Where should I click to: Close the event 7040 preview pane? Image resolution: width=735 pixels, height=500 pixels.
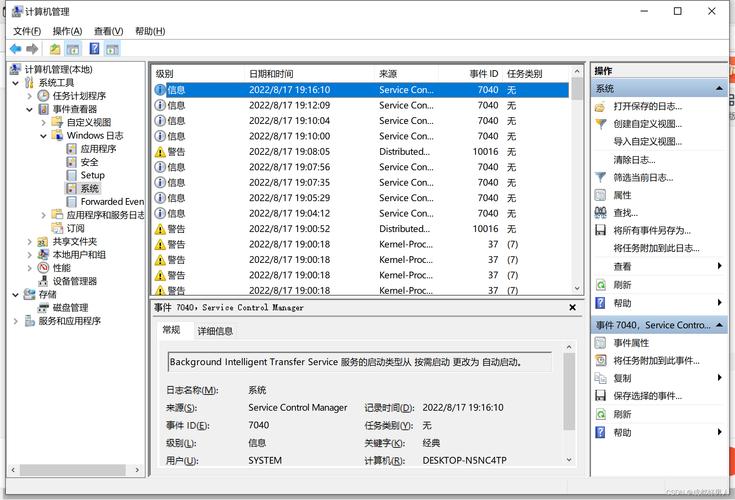(x=572, y=307)
